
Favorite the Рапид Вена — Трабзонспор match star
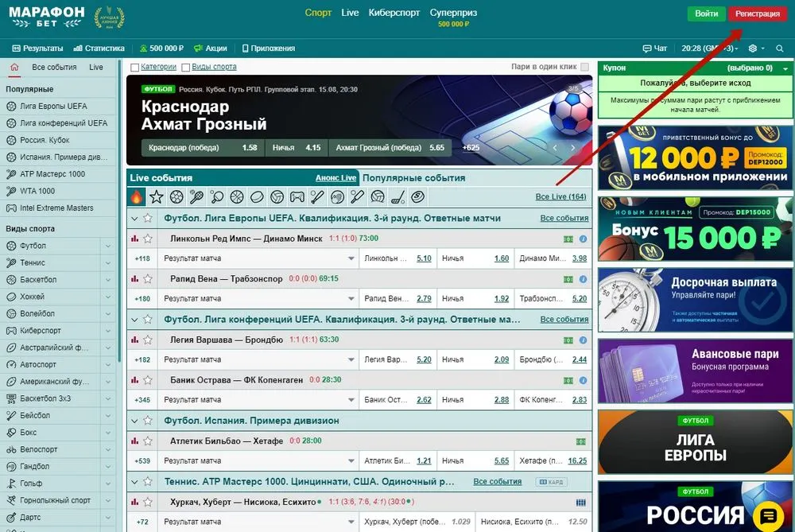click(x=148, y=279)
